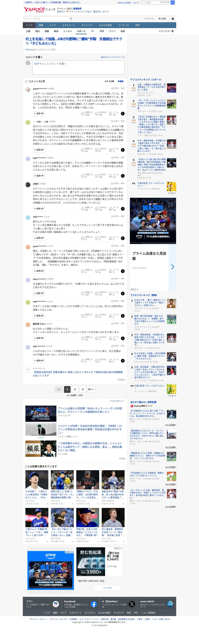The height and width of the screenshot is (644, 199).
Task: Open the ヤフコメポリシー link
Action: [117, 401]
